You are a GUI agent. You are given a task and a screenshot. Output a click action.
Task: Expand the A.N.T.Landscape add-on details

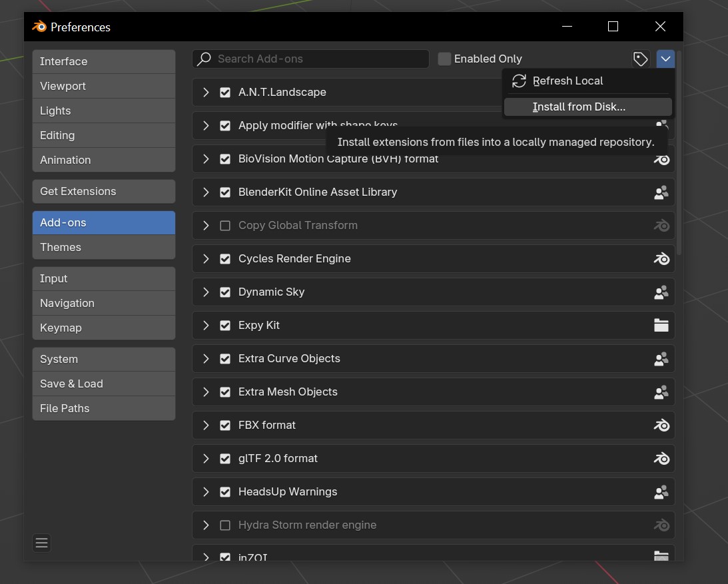[206, 93]
